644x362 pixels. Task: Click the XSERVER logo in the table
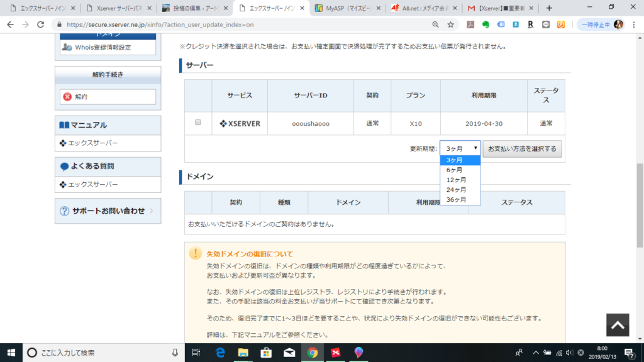240,124
